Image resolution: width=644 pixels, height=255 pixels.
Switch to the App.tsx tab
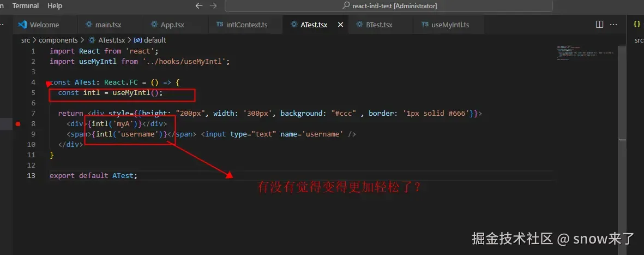pyautogui.click(x=172, y=25)
